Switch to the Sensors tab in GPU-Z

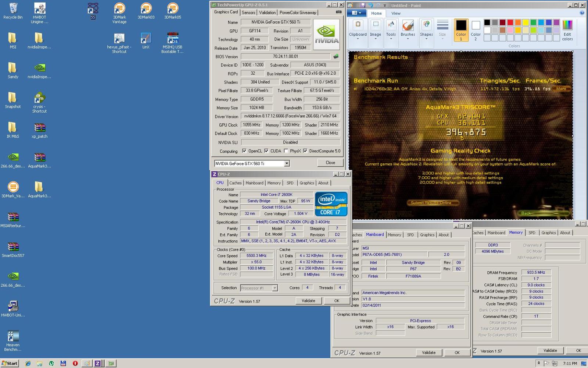pyautogui.click(x=248, y=13)
